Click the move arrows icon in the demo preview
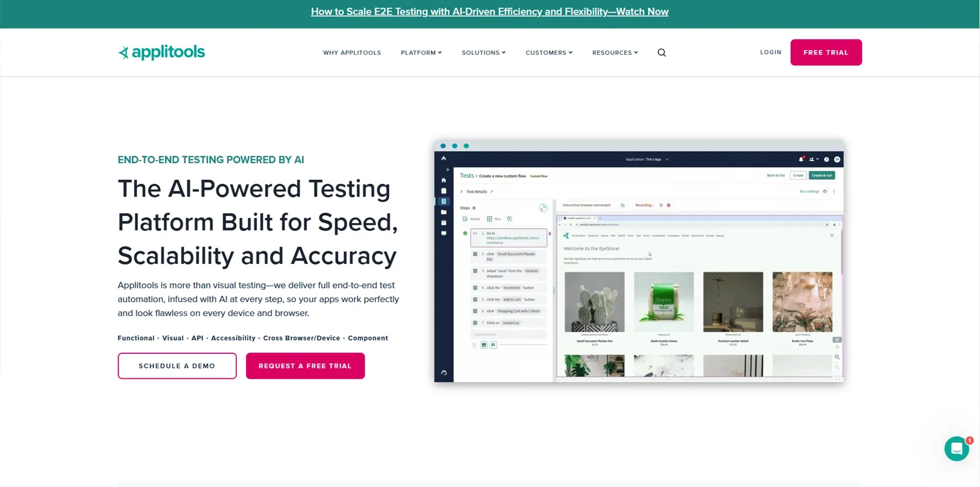This screenshot has height=487, width=980. [x=837, y=348]
